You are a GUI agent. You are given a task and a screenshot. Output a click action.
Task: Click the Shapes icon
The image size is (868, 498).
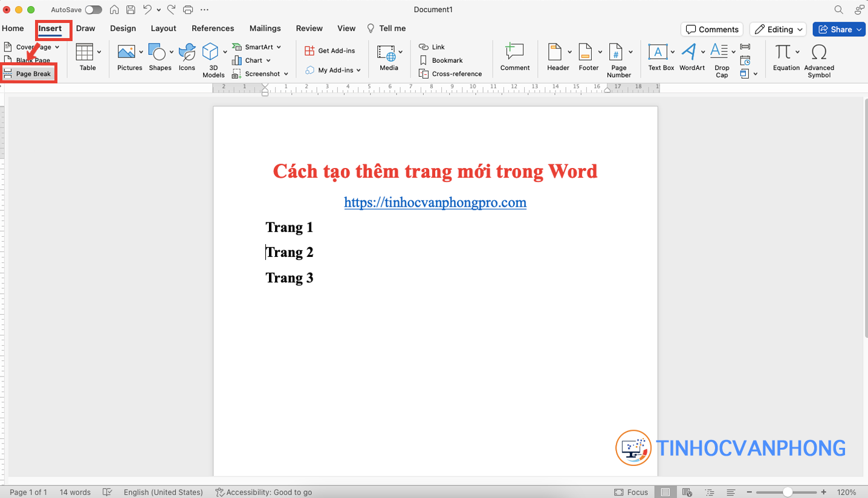(x=157, y=52)
